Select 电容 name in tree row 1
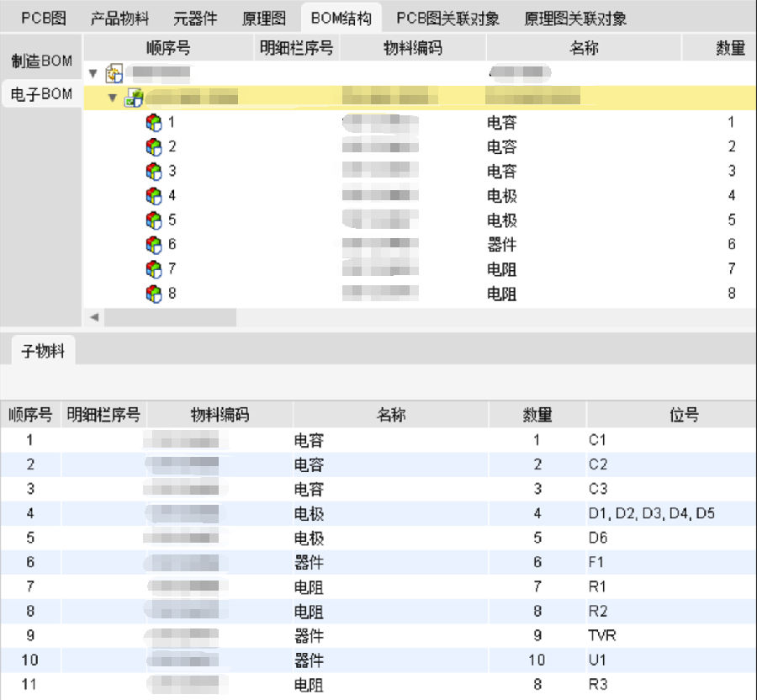Viewport: 757px width, 700px height. pyautogui.click(x=501, y=123)
